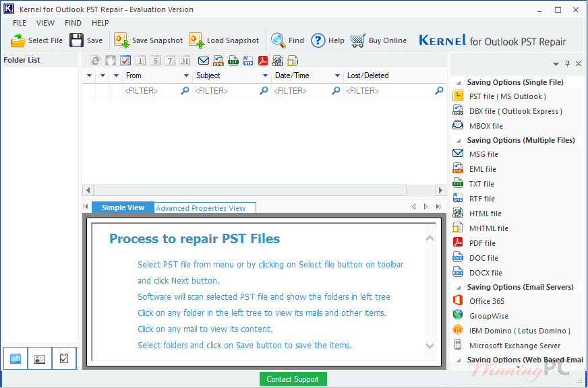This screenshot has width=588, height=388.
Task: Click the HTML icon in the list toolbar
Action: pos(278,61)
